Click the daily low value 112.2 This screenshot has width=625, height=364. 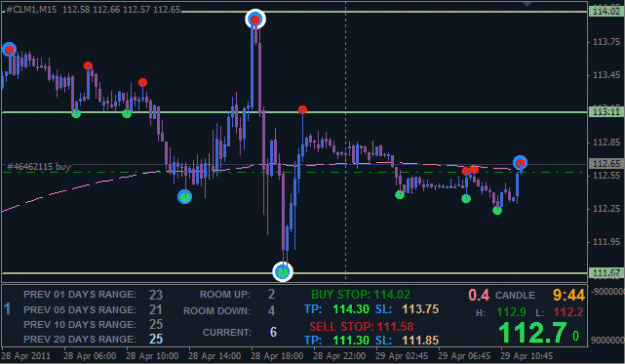(568, 312)
